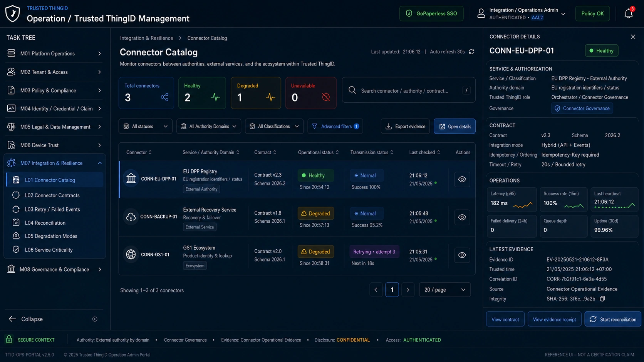Open L03 Retry / Failed Events
Image resolution: width=644 pixels, height=362 pixels.
55,209
